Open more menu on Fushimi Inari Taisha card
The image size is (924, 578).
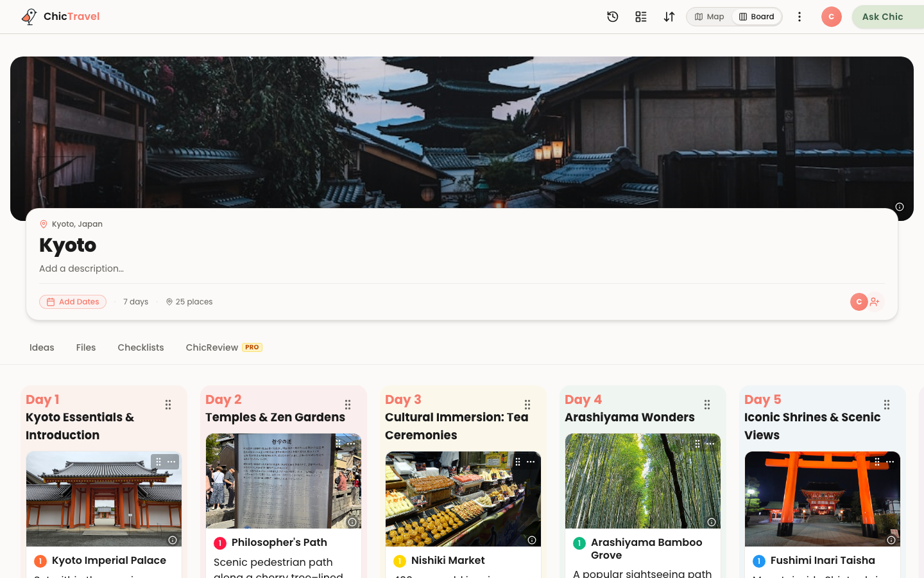coord(890,462)
